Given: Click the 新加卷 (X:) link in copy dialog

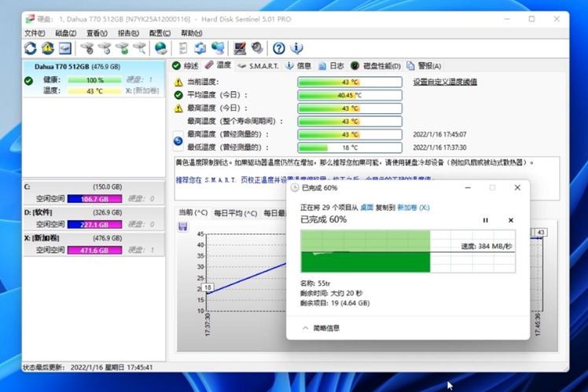Looking at the screenshot, I should coord(413,207).
